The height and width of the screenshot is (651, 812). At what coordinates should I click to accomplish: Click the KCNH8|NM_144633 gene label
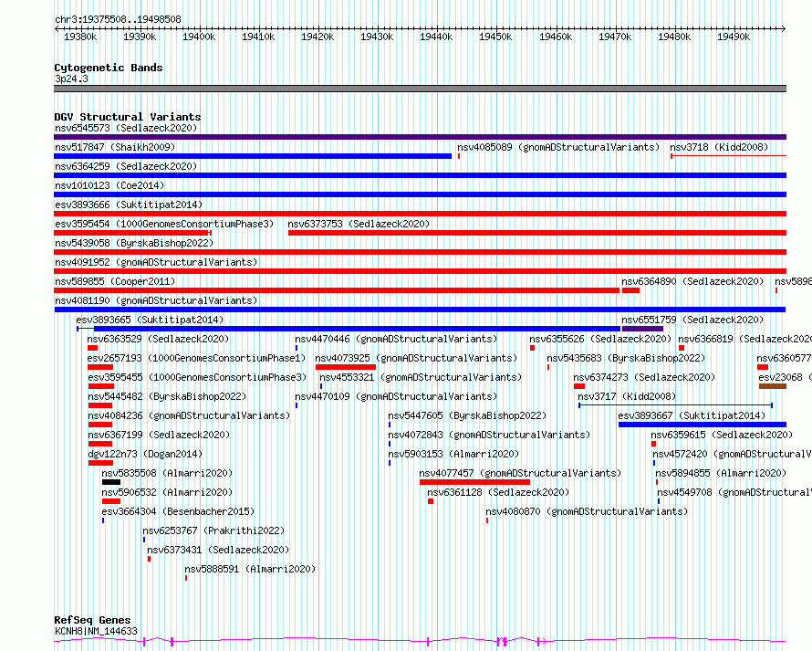coord(96,631)
